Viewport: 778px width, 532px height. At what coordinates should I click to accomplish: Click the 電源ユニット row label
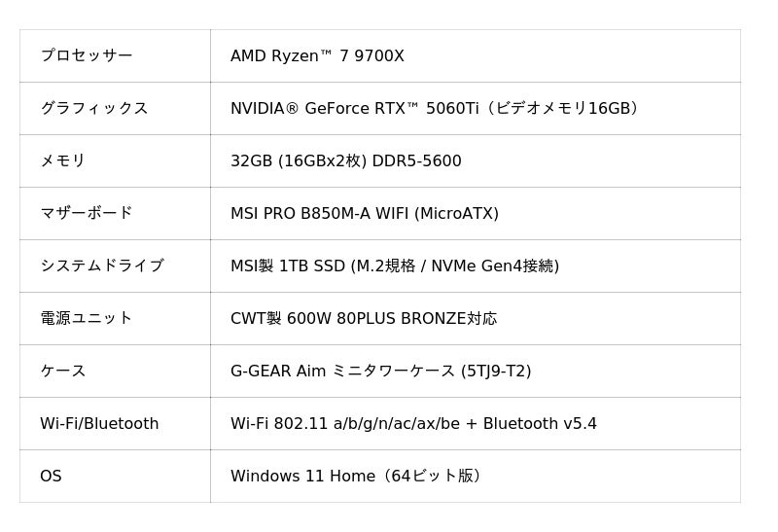87,319
